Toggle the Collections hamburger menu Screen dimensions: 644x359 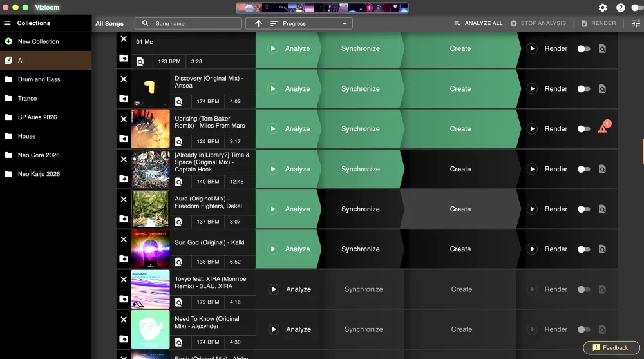pos(7,23)
